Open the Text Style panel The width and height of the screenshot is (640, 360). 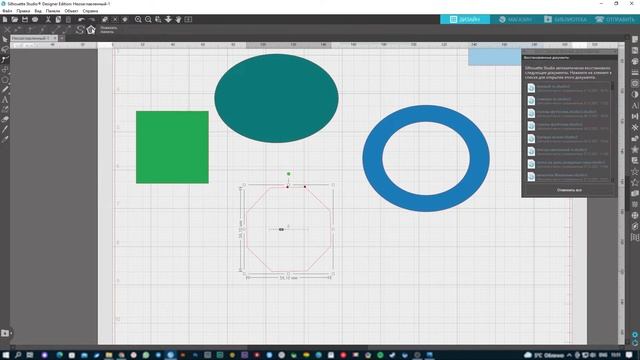click(x=635, y=106)
